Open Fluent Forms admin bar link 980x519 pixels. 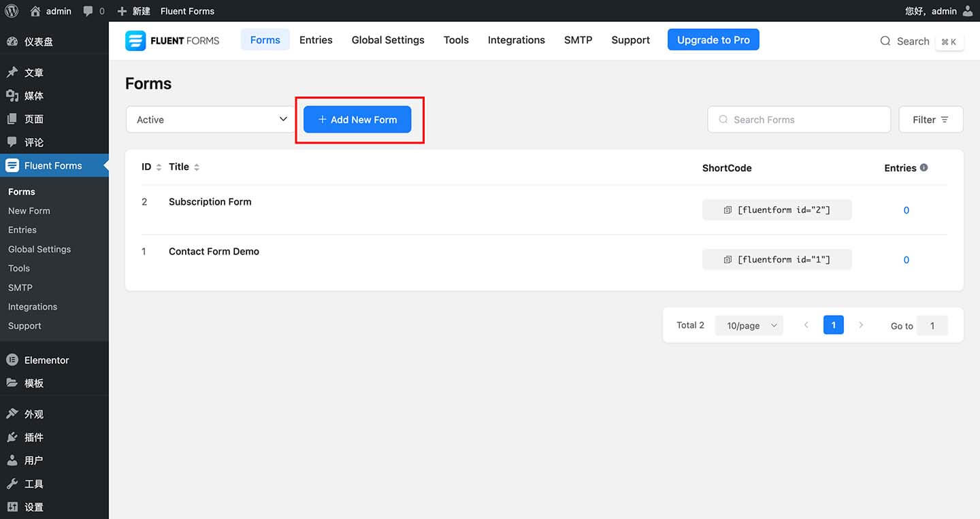coord(187,11)
